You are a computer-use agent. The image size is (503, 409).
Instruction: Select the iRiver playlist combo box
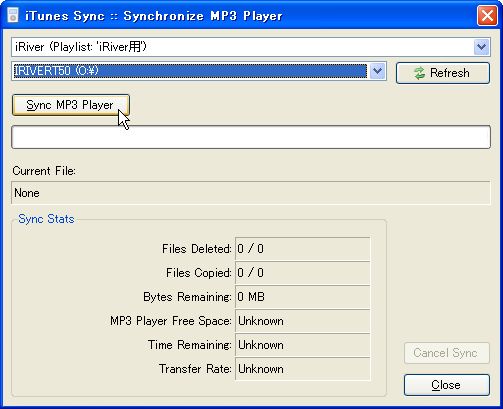(x=251, y=47)
